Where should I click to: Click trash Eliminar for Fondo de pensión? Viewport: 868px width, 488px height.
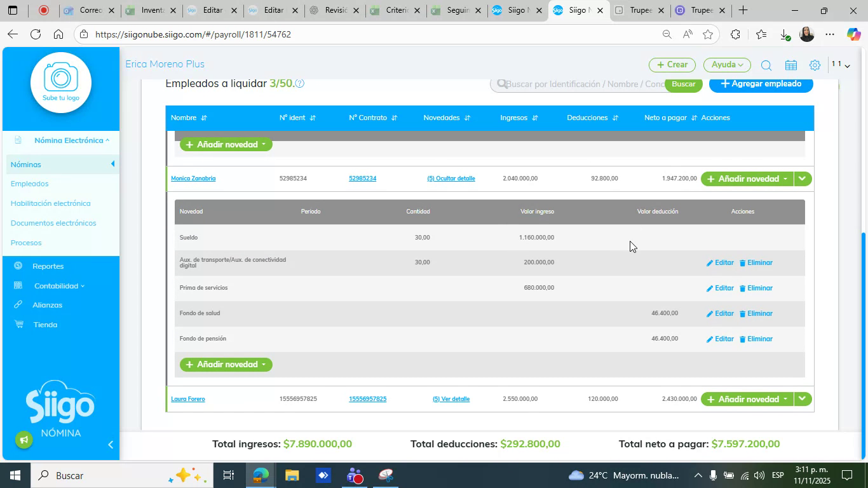(x=756, y=339)
